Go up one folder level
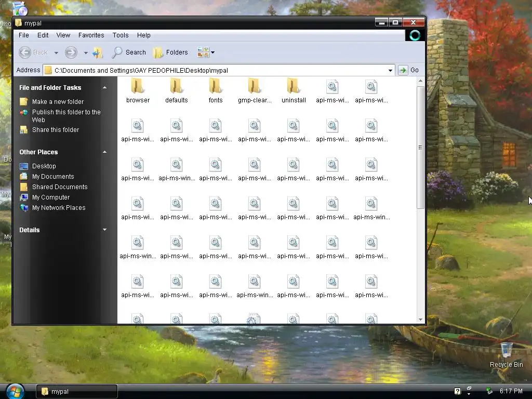Screen dimensions: 532x399 pyautogui.click(x=98, y=52)
